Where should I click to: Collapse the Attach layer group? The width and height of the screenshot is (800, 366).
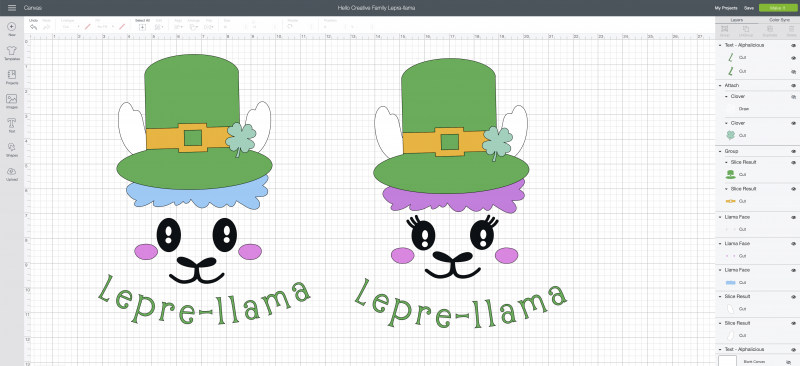click(720, 86)
